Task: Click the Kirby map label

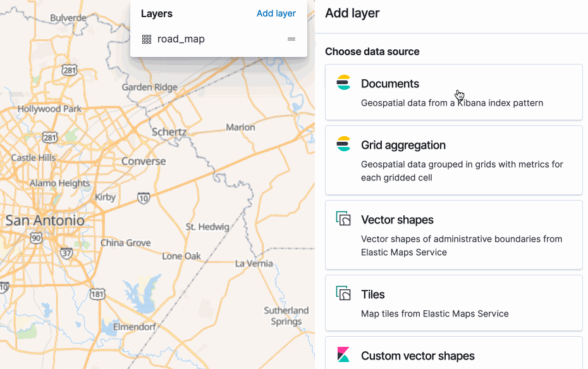Action: (x=105, y=197)
